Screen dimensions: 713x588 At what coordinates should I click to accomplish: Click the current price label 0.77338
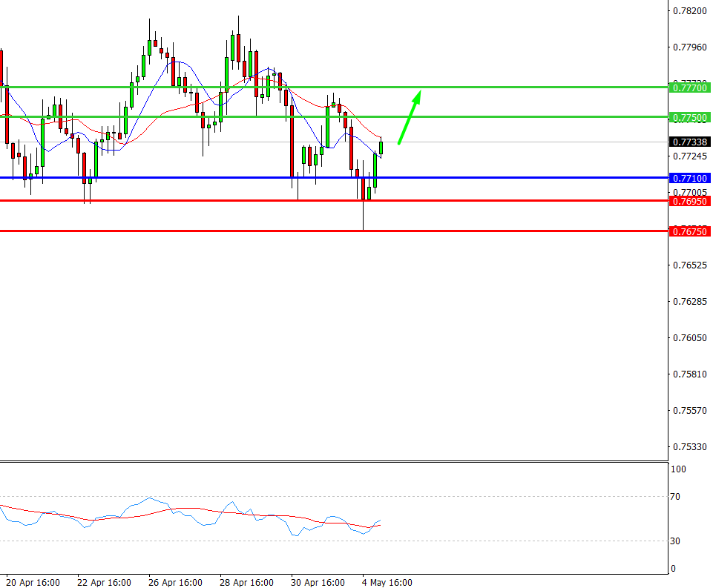coord(690,142)
